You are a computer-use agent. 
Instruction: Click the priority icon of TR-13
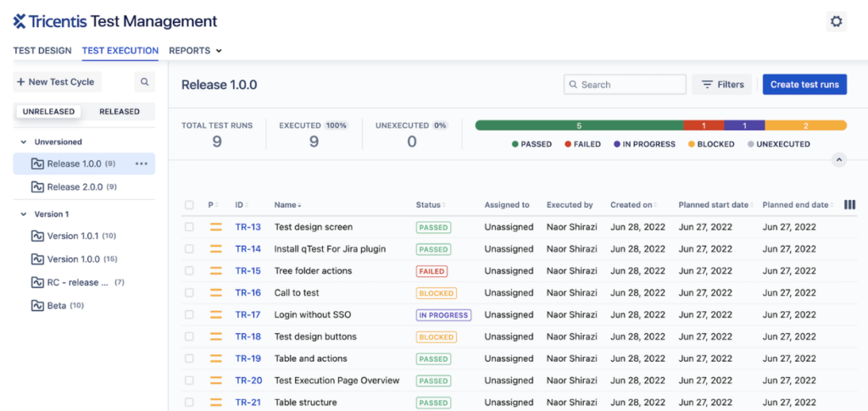[x=215, y=227]
